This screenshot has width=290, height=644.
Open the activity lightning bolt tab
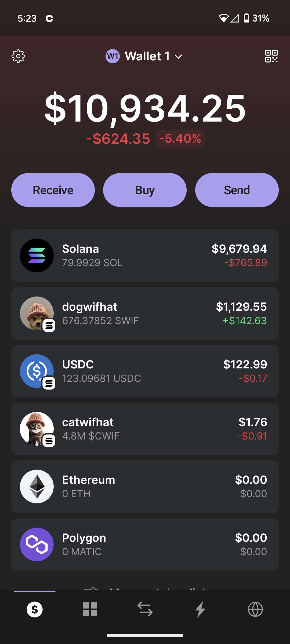(x=200, y=609)
